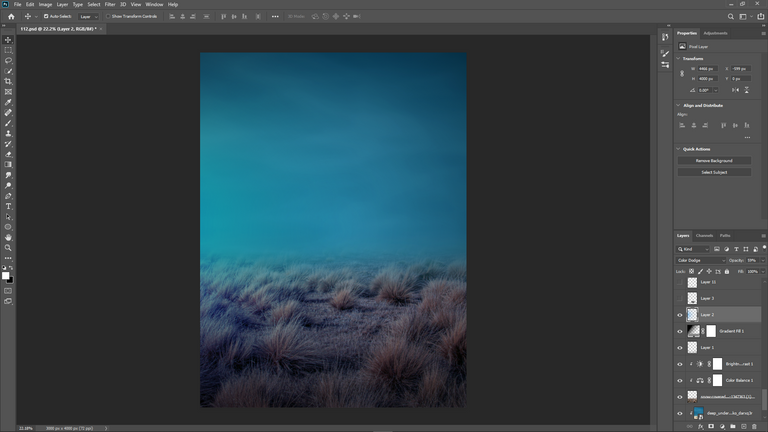
Task: Filter layers by type layers
Action: tap(736, 249)
